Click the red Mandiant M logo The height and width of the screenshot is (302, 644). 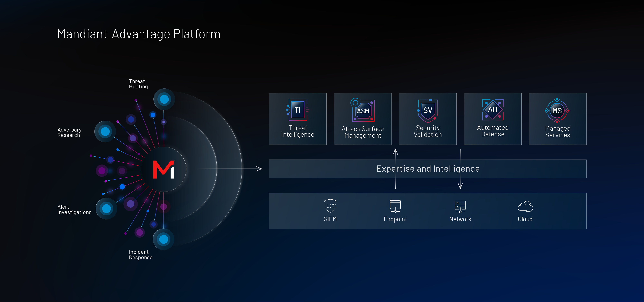(164, 169)
